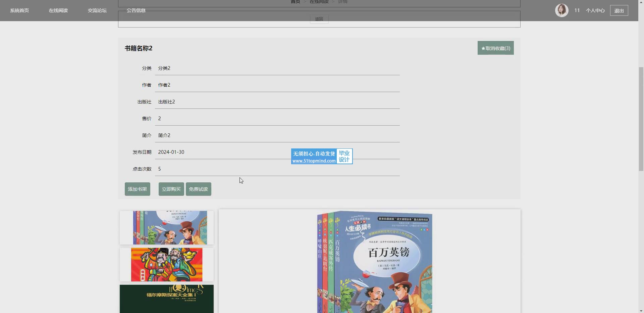Click the 取消收藏(3) star button
The height and width of the screenshot is (313, 644).
(x=496, y=48)
